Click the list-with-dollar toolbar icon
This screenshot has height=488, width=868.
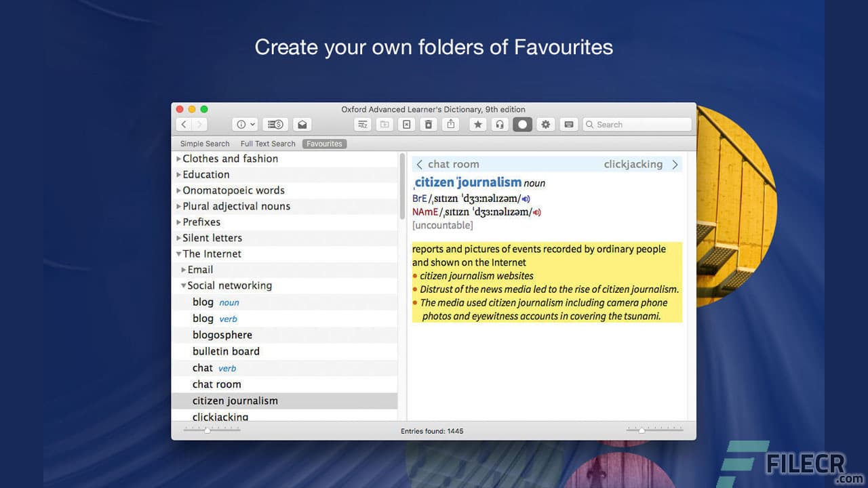[276, 125]
